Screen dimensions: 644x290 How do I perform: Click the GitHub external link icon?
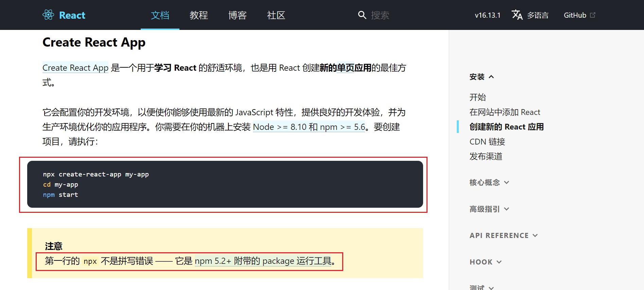pyautogui.click(x=593, y=15)
